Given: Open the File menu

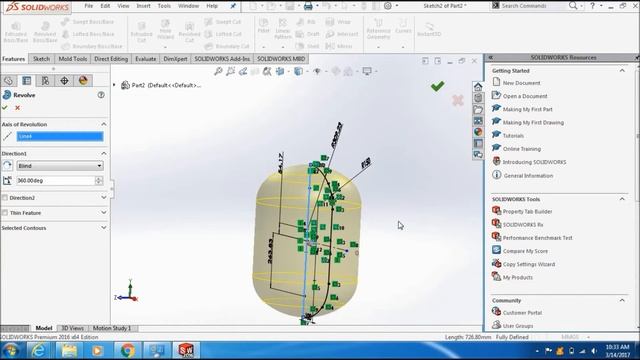Looking at the screenshot, I should (89, 6).
